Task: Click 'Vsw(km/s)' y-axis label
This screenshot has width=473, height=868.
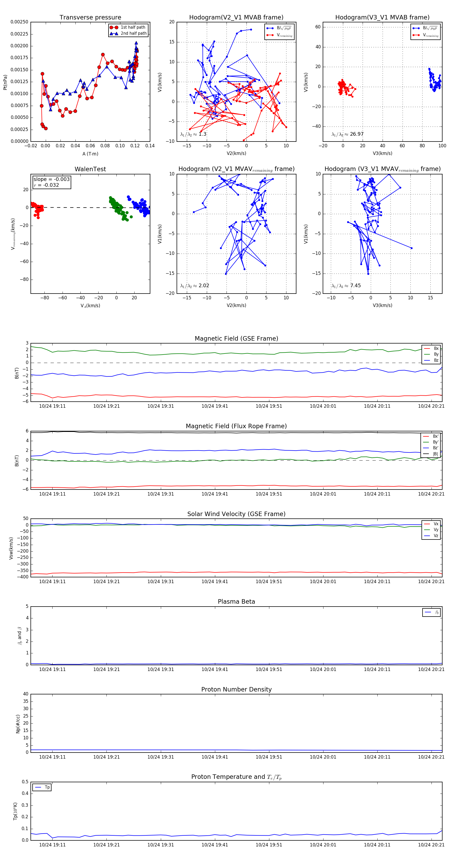Action: tap(11, 548)
